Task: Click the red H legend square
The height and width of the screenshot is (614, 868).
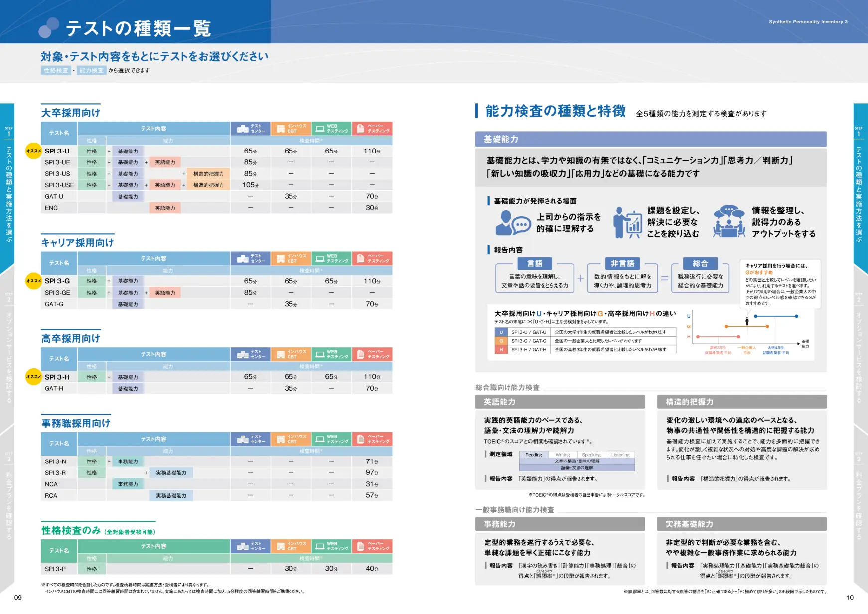Action: 501,350
